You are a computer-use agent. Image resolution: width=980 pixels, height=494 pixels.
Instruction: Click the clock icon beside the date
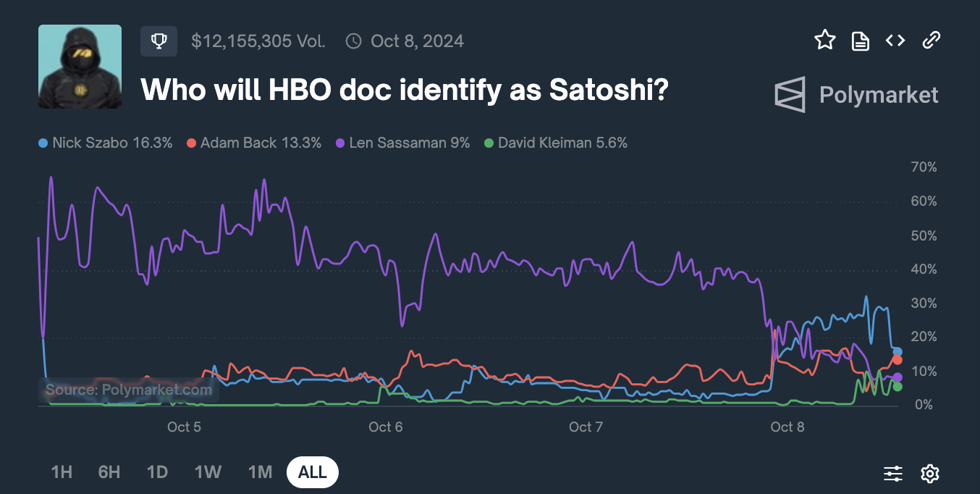353,41
